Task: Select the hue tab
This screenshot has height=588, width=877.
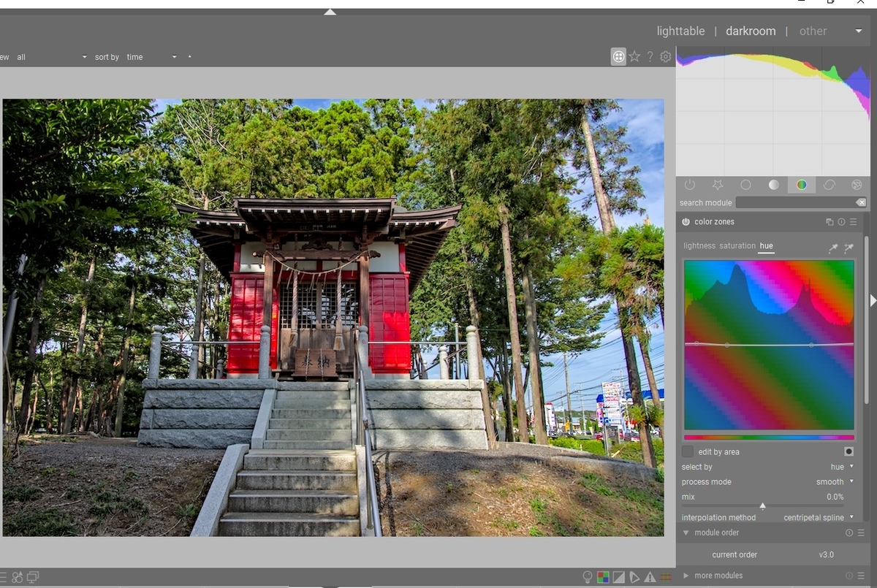Action: [x=766, y=246]
